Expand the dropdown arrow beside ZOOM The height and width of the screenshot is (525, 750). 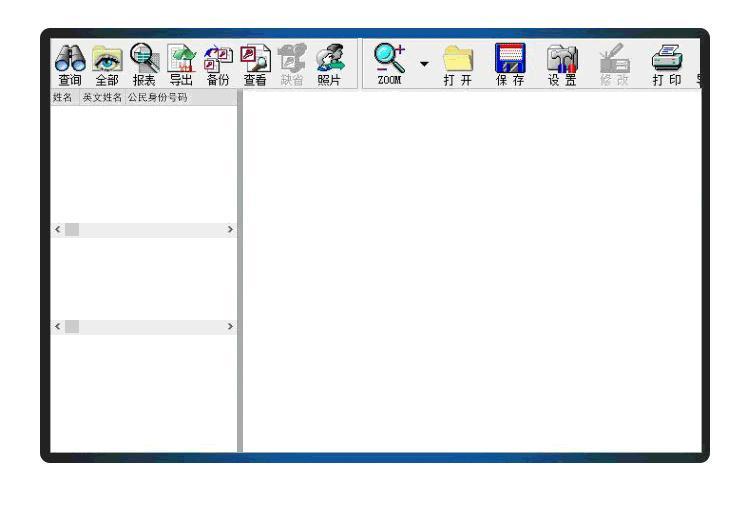[424, 64]
